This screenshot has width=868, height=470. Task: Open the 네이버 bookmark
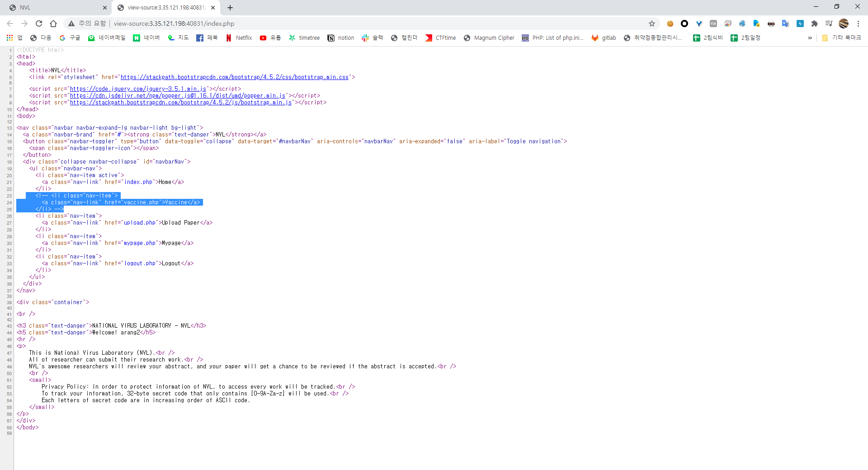(x=146, y=38)
